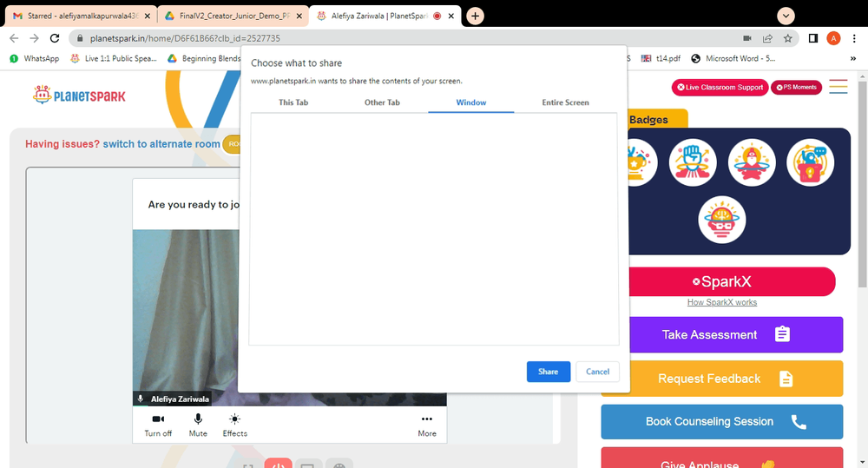Open PS Moments
The width and height of the screenshot is (868, 468).
[x=796, y=88]
